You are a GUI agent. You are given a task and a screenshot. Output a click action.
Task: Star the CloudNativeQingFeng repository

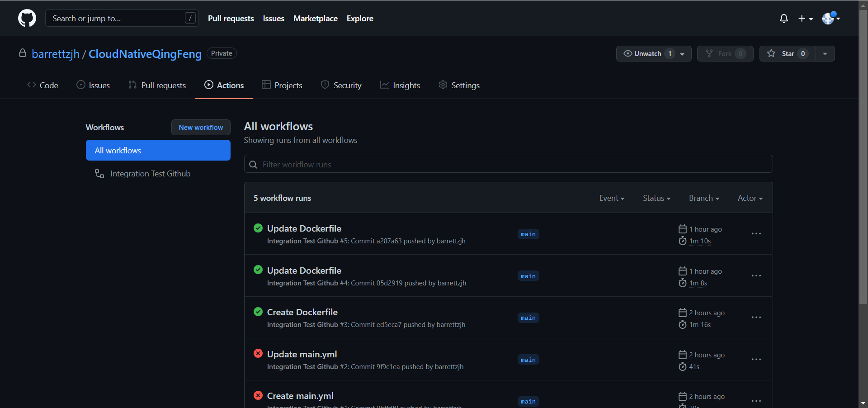point(788,54)
